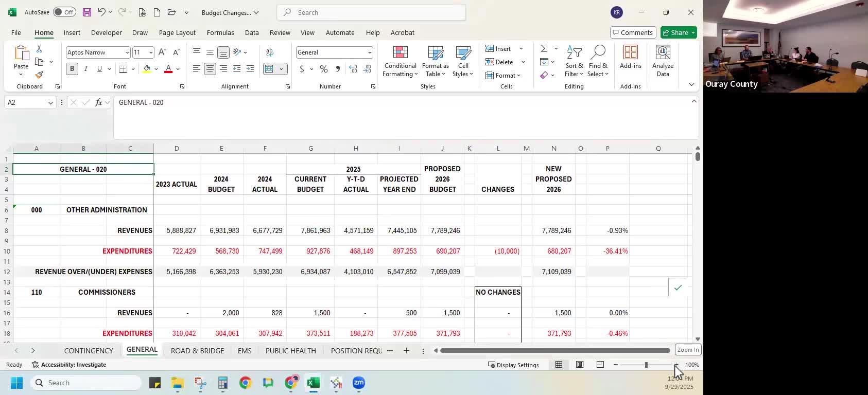
Task: Apply percent style to the cell
Action: coord(324,69)
